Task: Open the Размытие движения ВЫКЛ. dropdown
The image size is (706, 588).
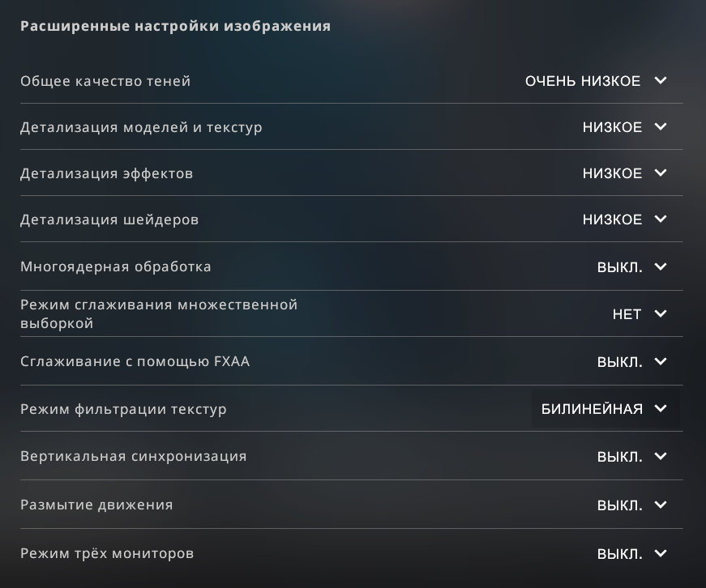Action: 620,505
